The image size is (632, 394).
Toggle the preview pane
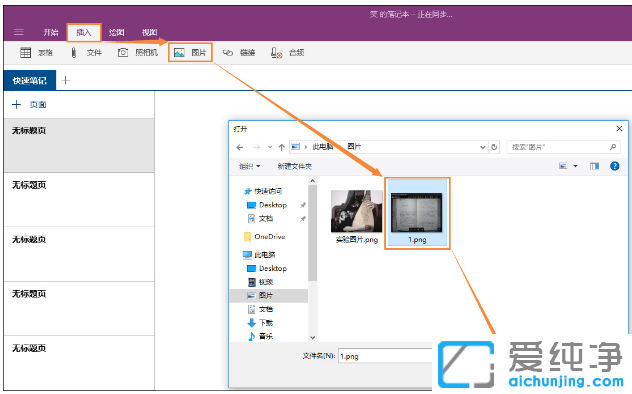coord(594,166)
